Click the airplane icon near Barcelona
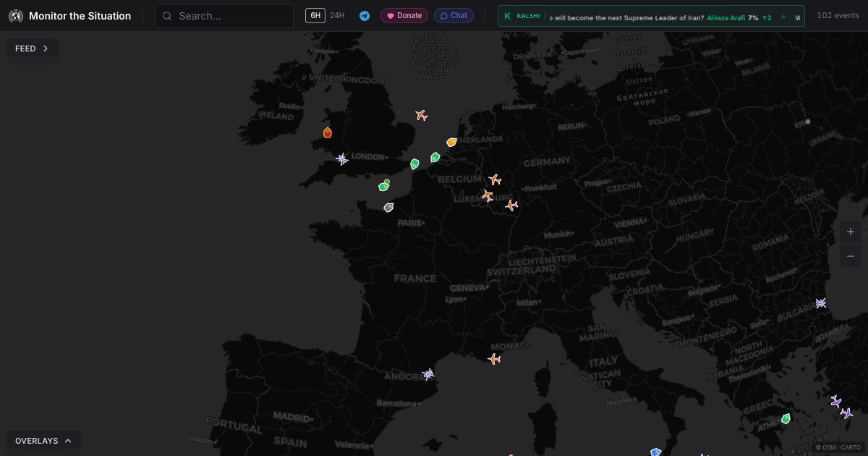Image resolution: width=868 pixels, height=456 pixels. 427,374
